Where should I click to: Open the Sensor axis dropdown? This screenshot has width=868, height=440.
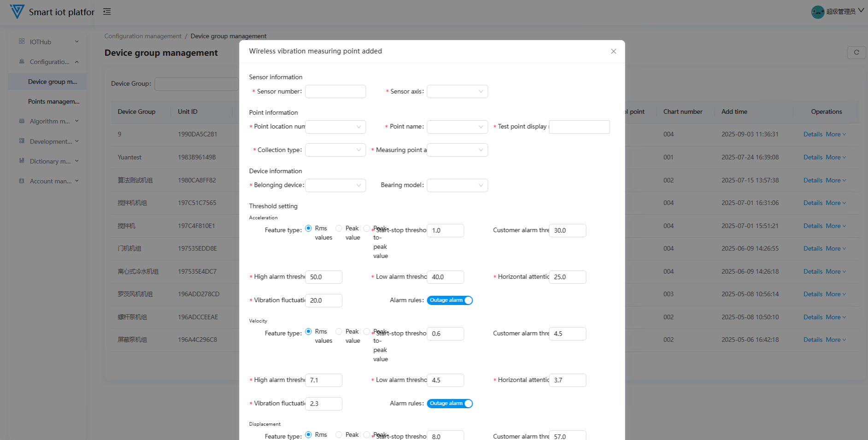[457, 92]
